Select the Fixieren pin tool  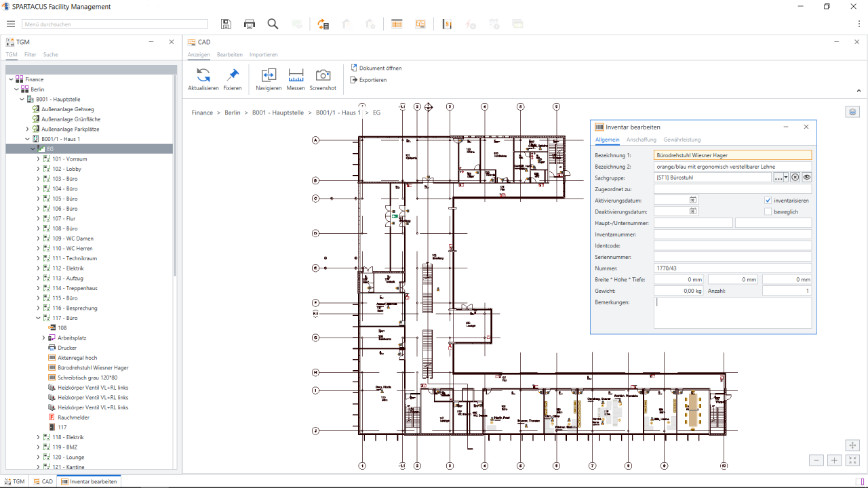pyautogui.click(x=233, y=75)
